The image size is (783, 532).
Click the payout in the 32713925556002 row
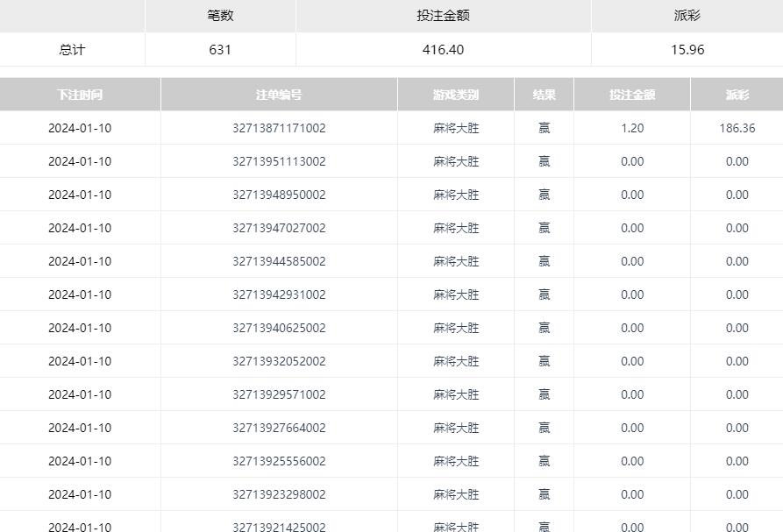click(737, 461)
